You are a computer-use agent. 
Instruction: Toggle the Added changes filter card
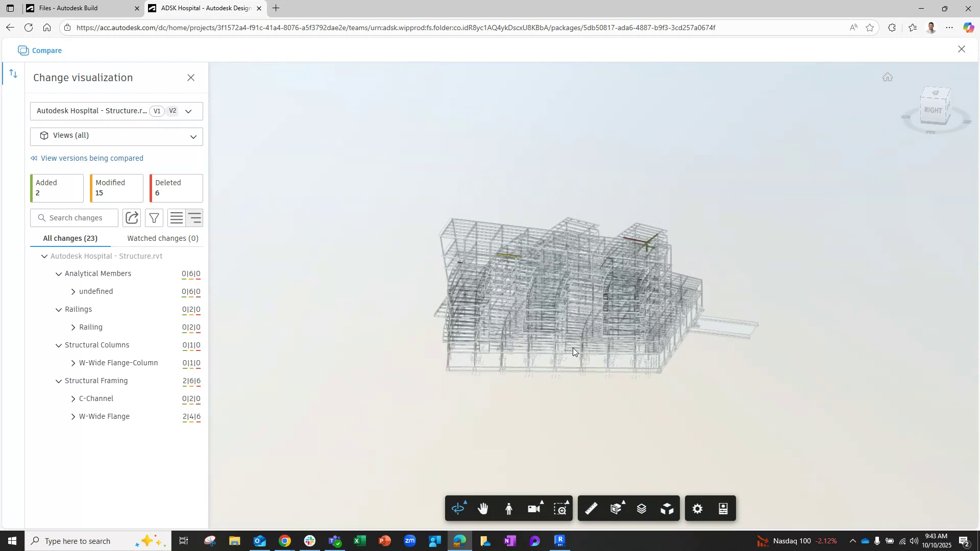coord(56,188)
